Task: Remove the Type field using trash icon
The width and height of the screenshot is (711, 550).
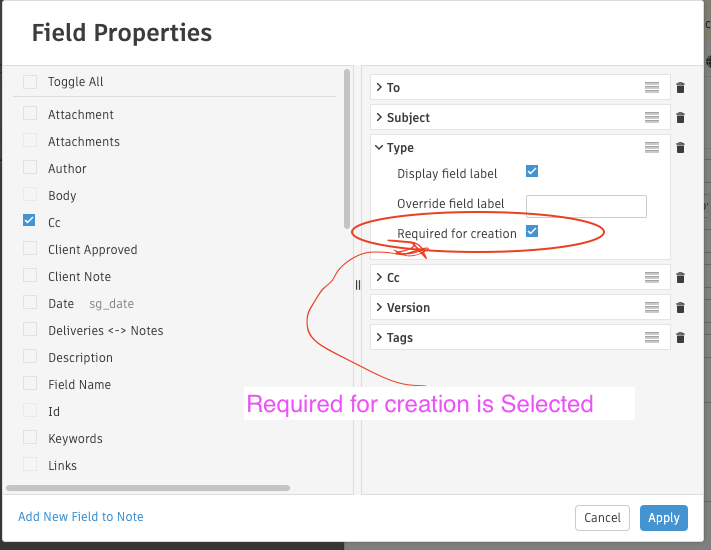Action: point(680,148)
